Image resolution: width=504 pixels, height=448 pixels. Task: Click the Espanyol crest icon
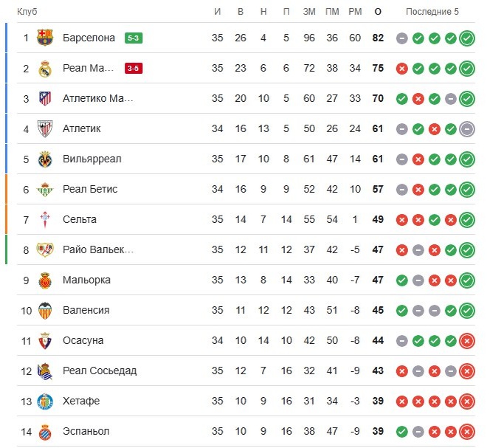[45, 431]
